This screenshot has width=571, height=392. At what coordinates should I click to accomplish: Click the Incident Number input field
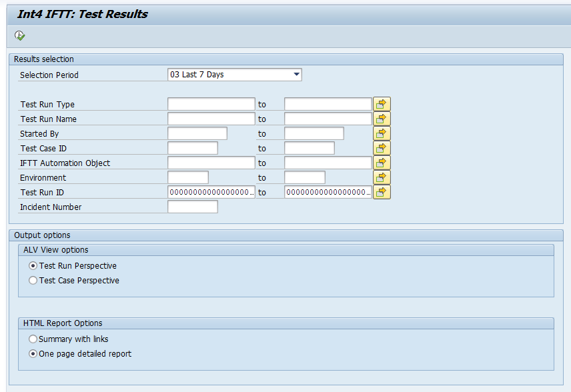click(192, 207)
